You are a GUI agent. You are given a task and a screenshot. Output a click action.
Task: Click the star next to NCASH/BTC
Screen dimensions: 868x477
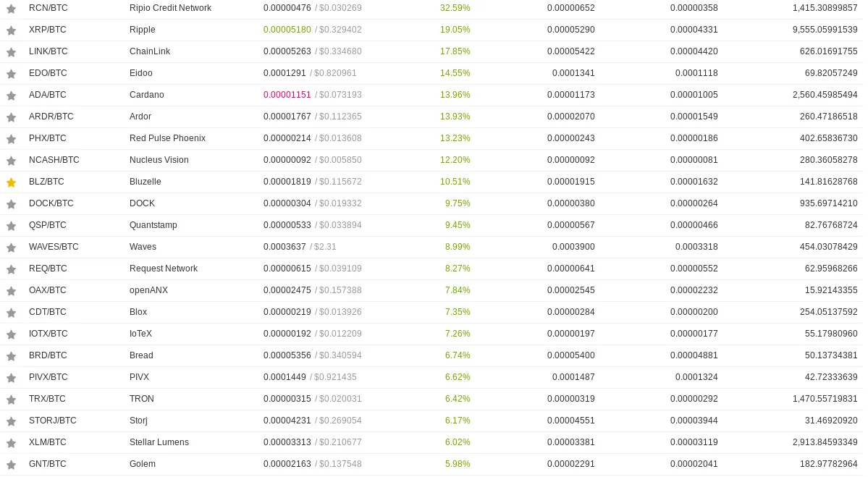click(x=11, y=161)
